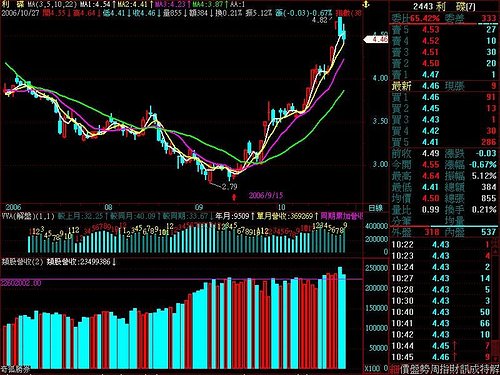Click the white 4.46 current price pointer
Viewport: 500px width, 375px height.
coord(376,40)
